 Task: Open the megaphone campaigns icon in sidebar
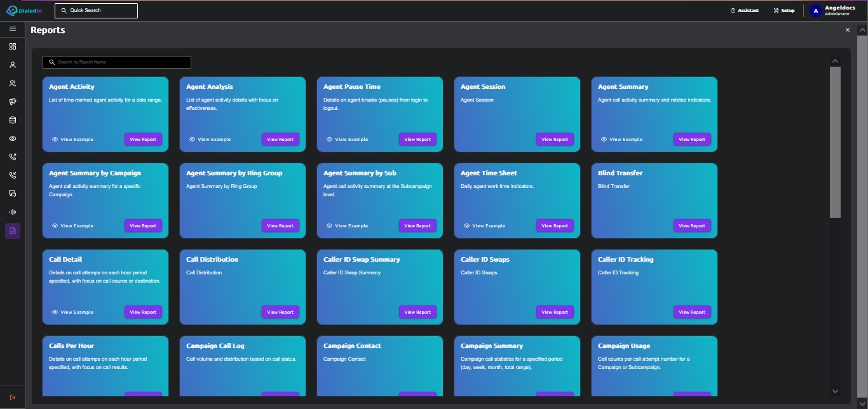tap(13, 102)
